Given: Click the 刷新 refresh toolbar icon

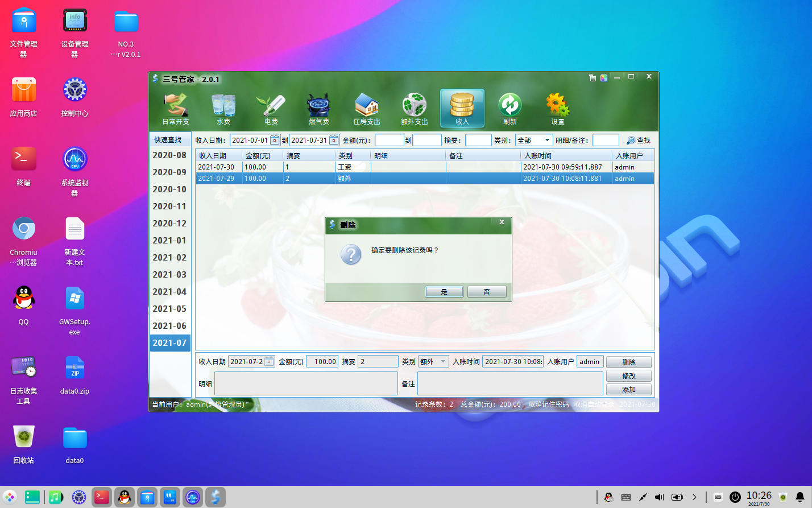Looking at the screenshot, I should click(510, 109).
